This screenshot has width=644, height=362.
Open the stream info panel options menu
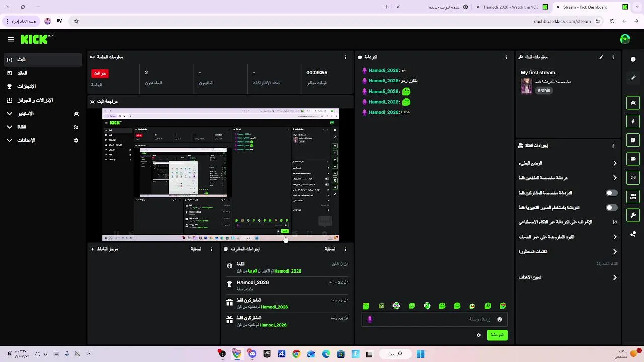613,57
